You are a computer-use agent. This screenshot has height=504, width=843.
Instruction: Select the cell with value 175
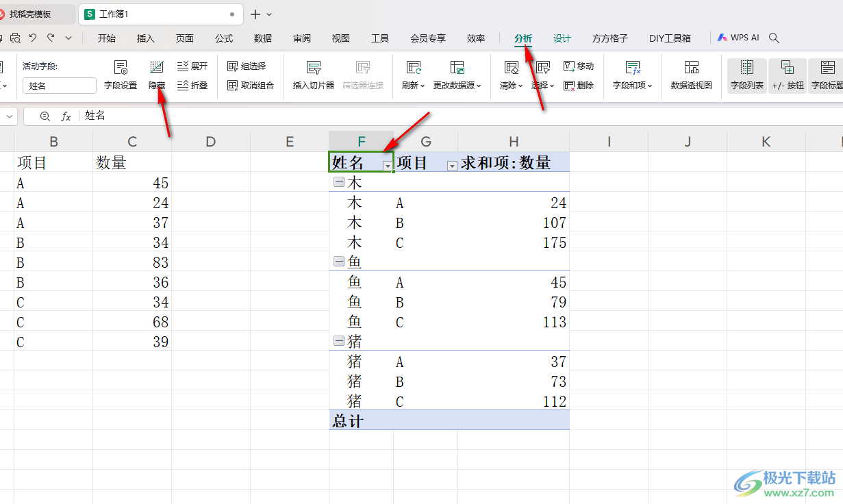[x=514, y=242]
